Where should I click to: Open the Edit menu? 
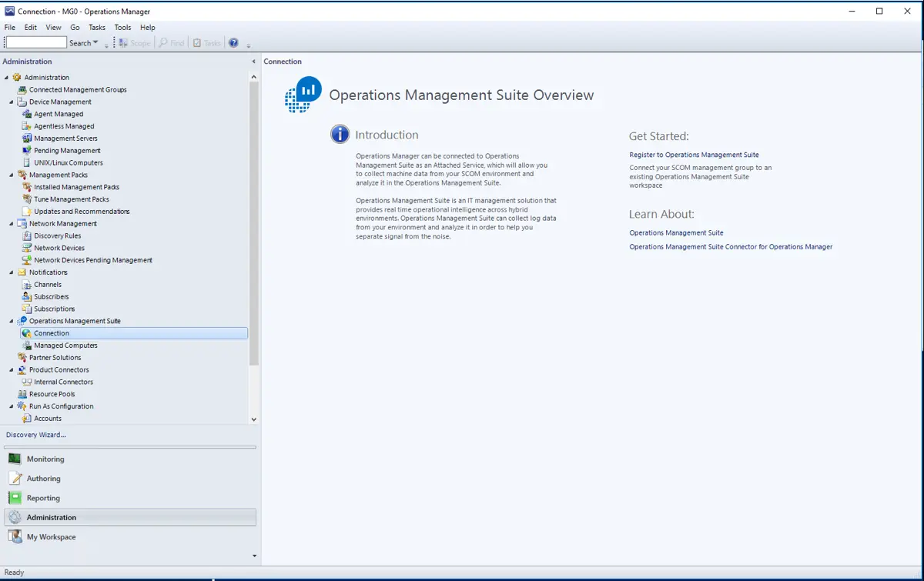coord(31,28)
